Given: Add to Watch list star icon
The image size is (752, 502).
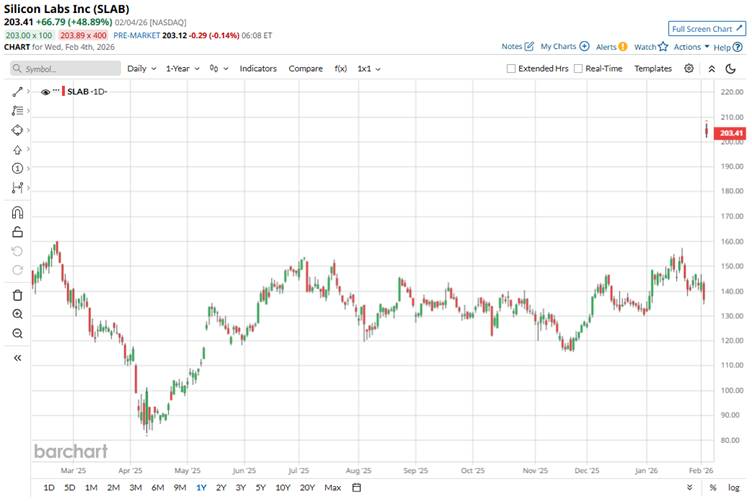Looking at the screenshot, I should point(663,47).
